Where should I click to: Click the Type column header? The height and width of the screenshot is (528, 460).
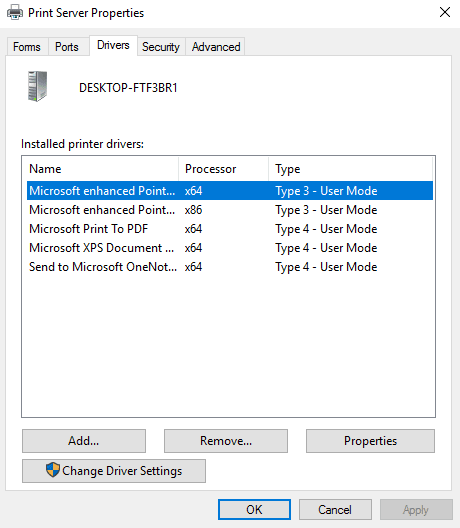click(x=350, y=169)
